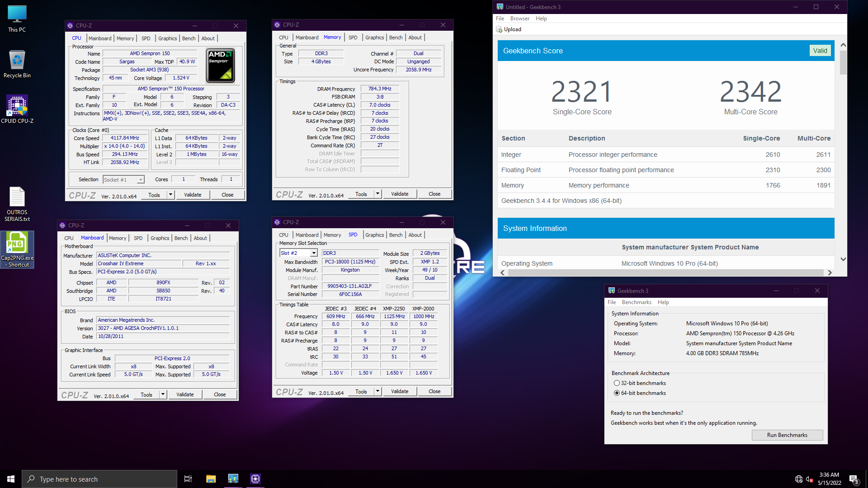Expand Tools arrow in SPD tab window
This screenshot has height=488, width=868.
coord(377,391)
